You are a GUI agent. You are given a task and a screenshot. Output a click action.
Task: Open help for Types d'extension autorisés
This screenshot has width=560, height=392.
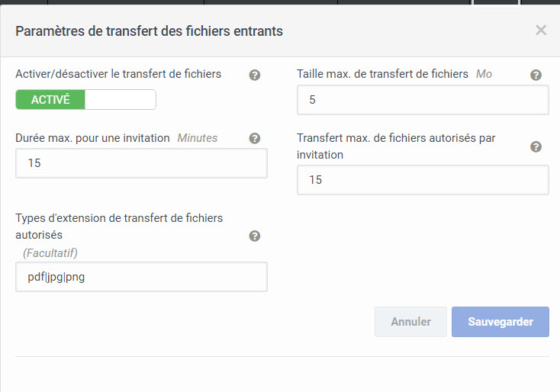pos(255,236)
